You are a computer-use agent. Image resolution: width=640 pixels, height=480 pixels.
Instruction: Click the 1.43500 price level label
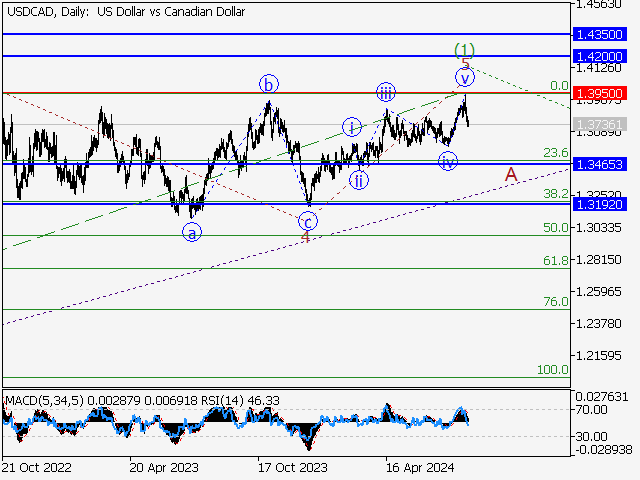(599, 34)
